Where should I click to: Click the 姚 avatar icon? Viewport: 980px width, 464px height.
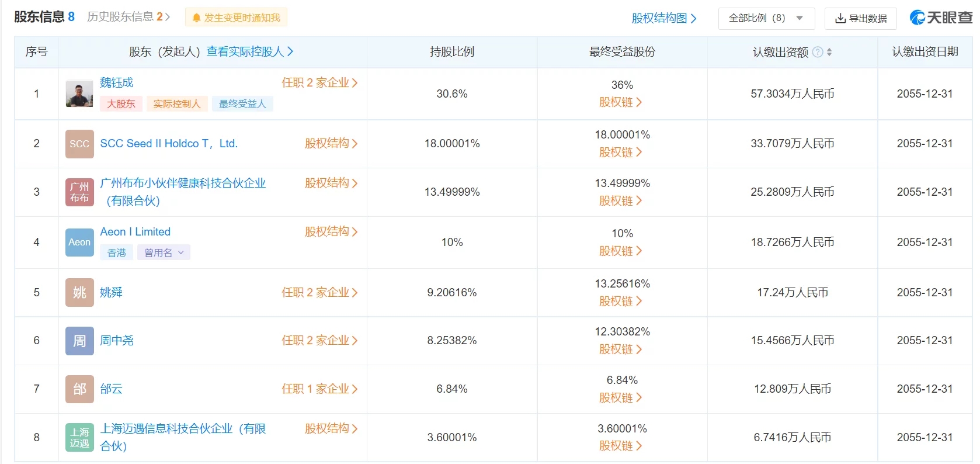pyautogui.click(x=79, y=293)
